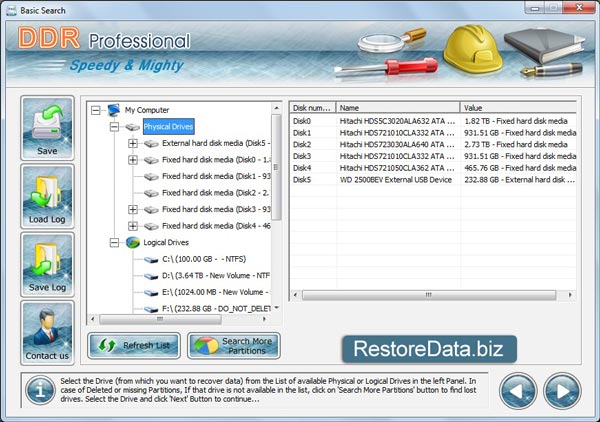
Task: Select D:\ (3.64 TB - New Volume) drive
Action: [x=216, y=275]
